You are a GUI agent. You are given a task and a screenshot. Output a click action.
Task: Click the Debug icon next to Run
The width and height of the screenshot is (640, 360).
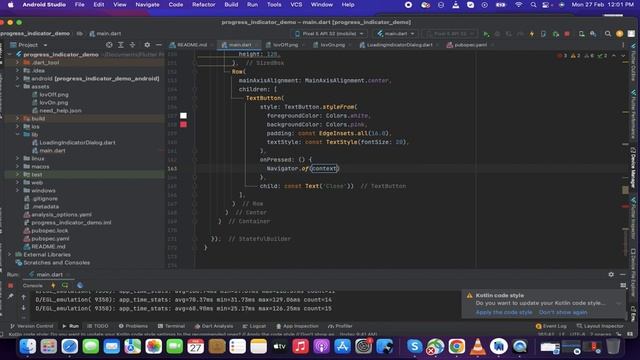click(x=497, y=34)
